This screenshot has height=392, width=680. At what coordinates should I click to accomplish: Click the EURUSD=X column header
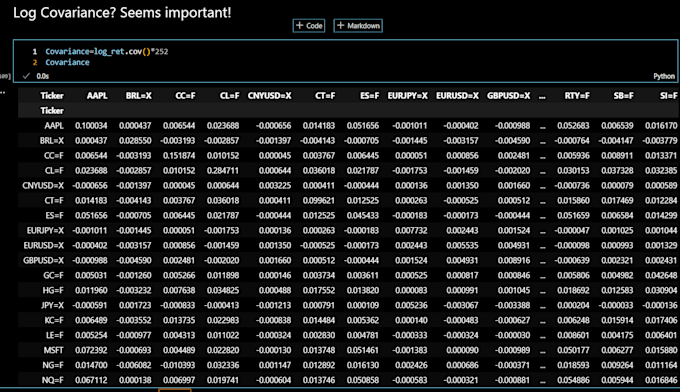tap(457, 96)
